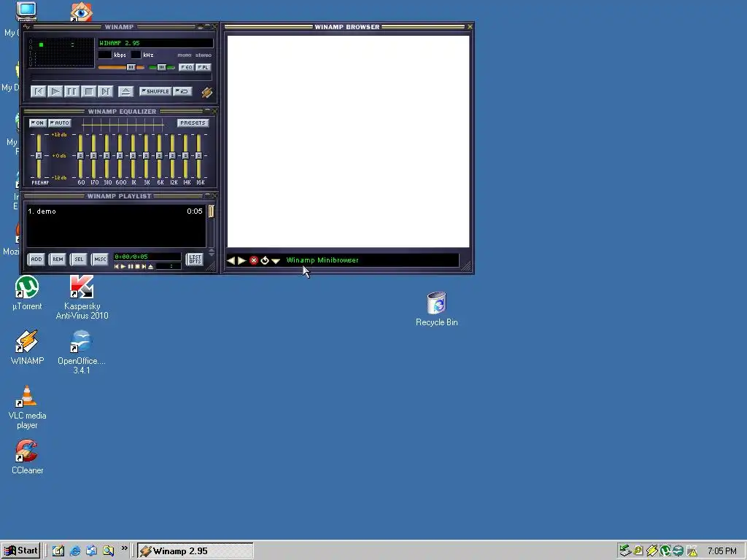The height and width of the screenshot is (560, 747).
Task: Turn equalizer ON button
Action: pos(38,122)
